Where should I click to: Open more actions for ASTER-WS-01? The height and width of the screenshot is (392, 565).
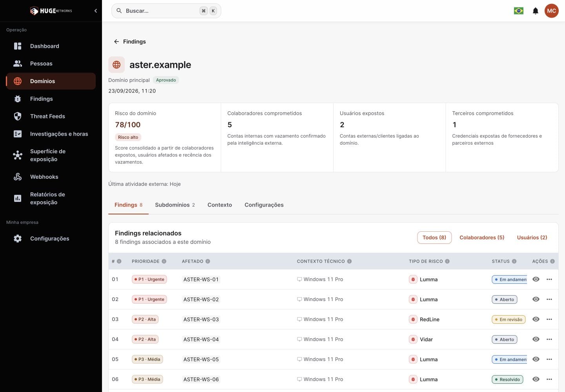click(x=549, y=279)
